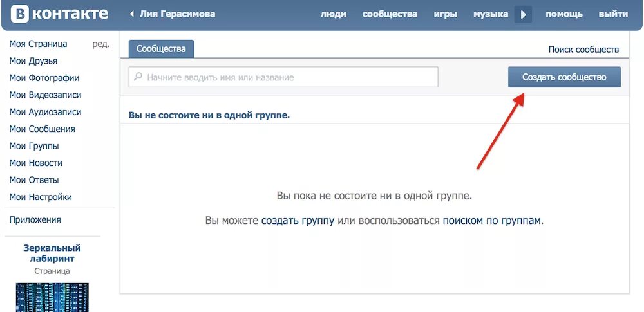Click помощь in the top navigation
Viewport: 644px width, 312px height.
click(x=564, y=14)
